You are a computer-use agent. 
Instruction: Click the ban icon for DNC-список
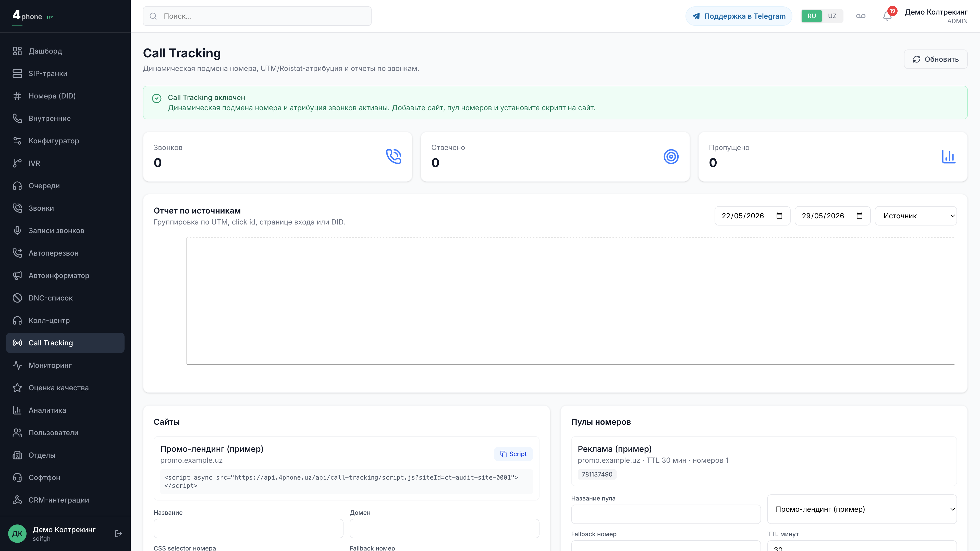pos(17,298)
